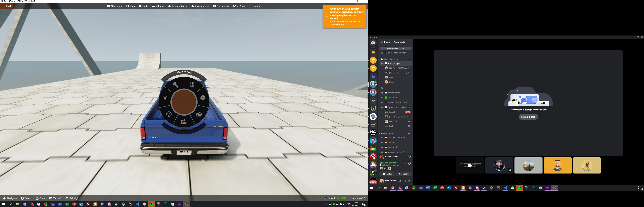This screenshot has height=207, width=644.
Task: Collapse the KANTOREN category
Action: click(x=388, y=134)
